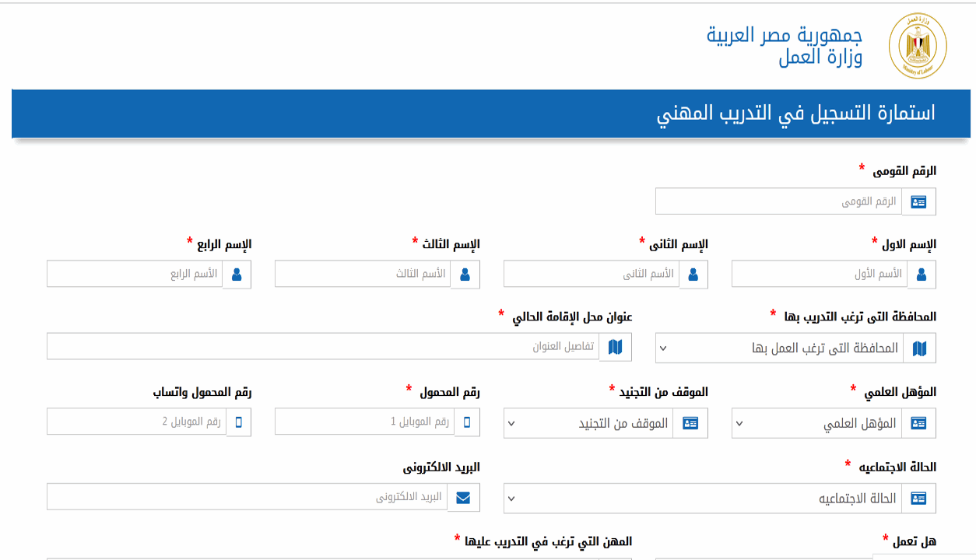Click the Ministry of Labour logo
This screenshot has height=560, width=976.
tap(917, 45)
